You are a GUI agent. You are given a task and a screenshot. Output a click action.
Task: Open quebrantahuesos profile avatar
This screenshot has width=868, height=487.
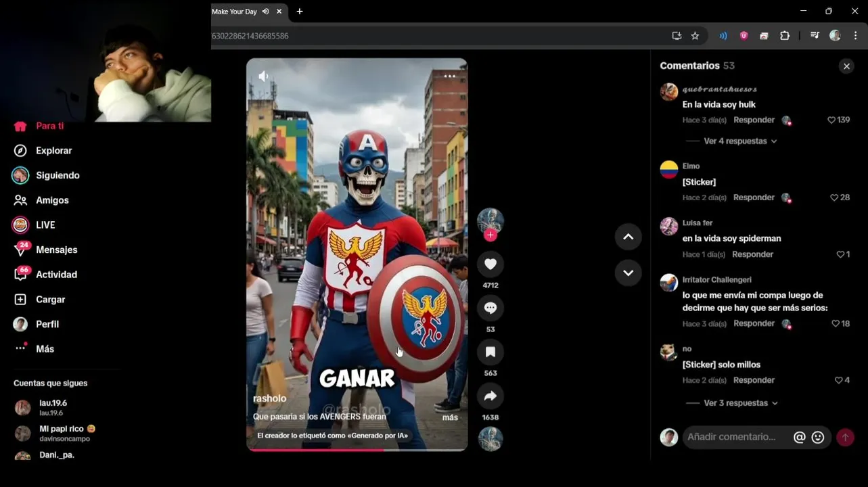pos(669,92)
